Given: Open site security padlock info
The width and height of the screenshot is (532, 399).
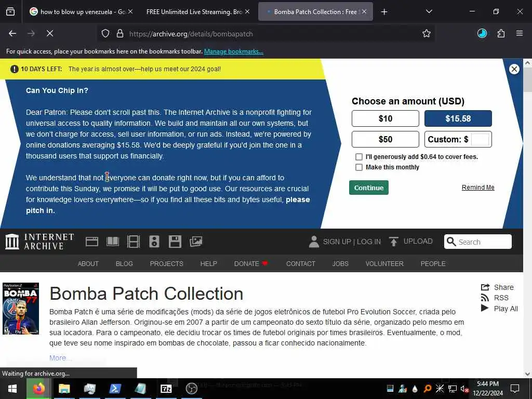Looking at the screenshot, I should 120,34.
